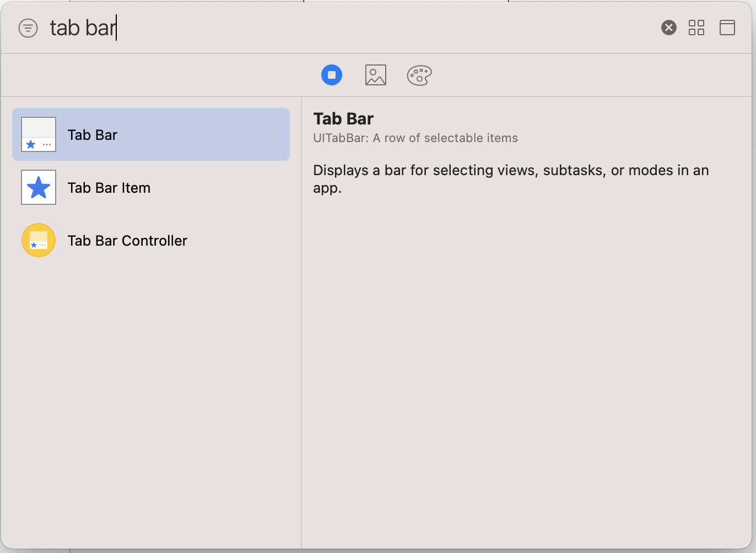Clear the 'tab bar' search text
Image resolution: width=756 pixels, height=553 pixels.
[x=668, y=28]
